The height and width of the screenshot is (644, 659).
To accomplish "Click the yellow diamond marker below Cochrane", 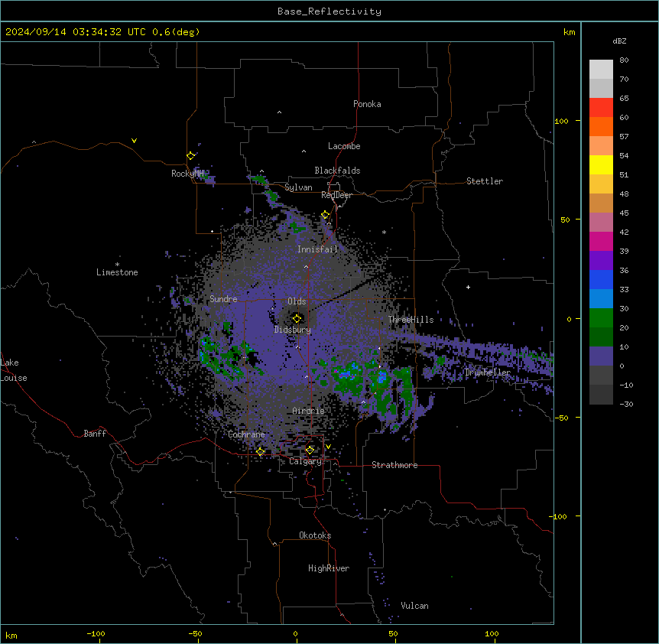I will click(260, 452).
